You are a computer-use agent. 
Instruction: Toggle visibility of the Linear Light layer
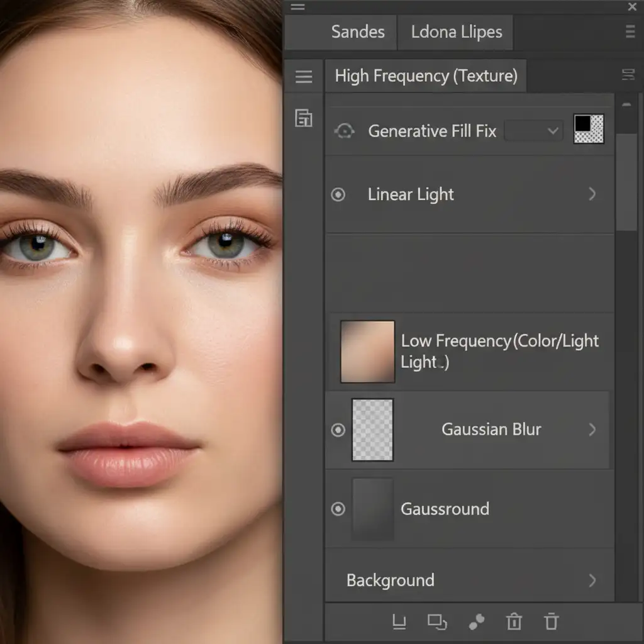(x=338, y=194)
